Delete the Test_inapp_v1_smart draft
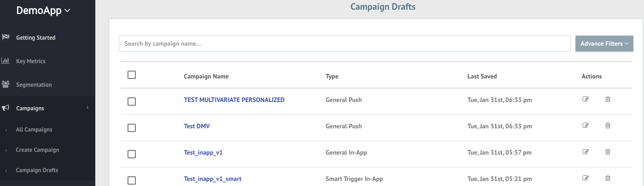 pos(608,178)
